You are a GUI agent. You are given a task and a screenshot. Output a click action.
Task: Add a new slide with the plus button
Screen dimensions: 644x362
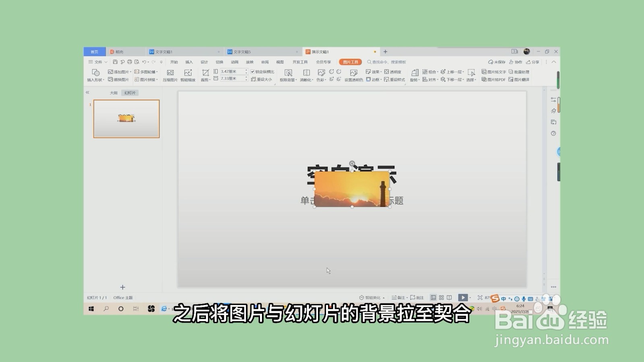click(123, 287)
